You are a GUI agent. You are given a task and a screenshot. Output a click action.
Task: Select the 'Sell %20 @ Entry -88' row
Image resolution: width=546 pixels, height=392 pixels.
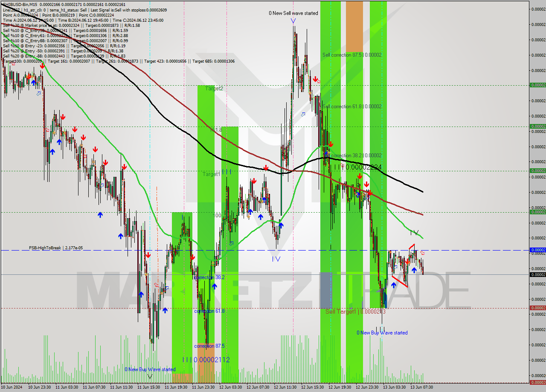tap(64, 56)
